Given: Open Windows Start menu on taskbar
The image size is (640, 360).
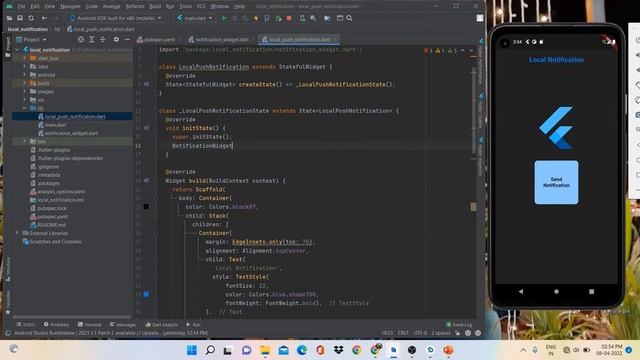Looking at the screenshot, I should tap(191, 350).
